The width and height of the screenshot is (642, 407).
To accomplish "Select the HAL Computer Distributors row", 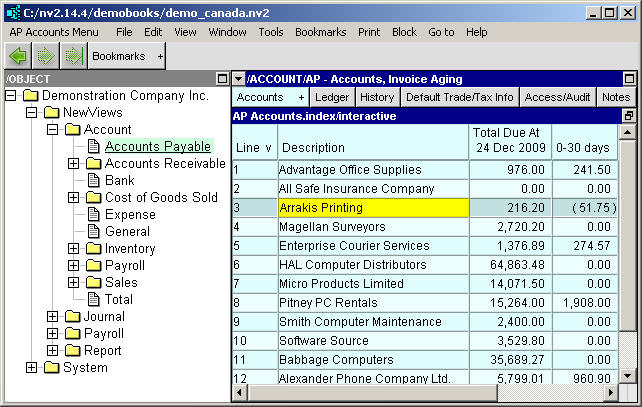I will coord(425,265).
